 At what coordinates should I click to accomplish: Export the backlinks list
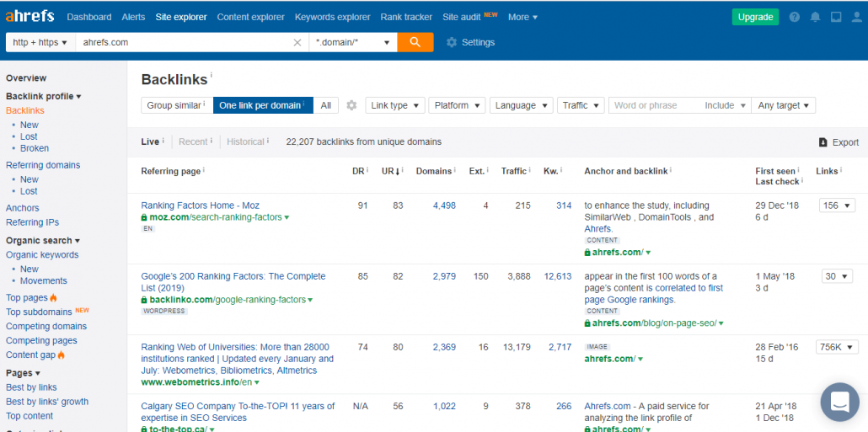(839, 142)
